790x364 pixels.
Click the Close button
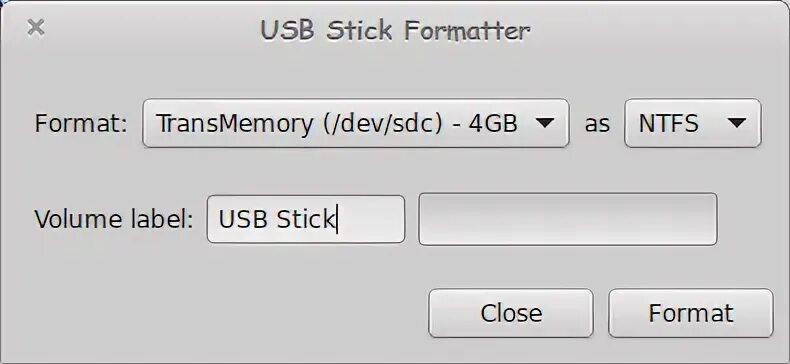tap(511, 313)
